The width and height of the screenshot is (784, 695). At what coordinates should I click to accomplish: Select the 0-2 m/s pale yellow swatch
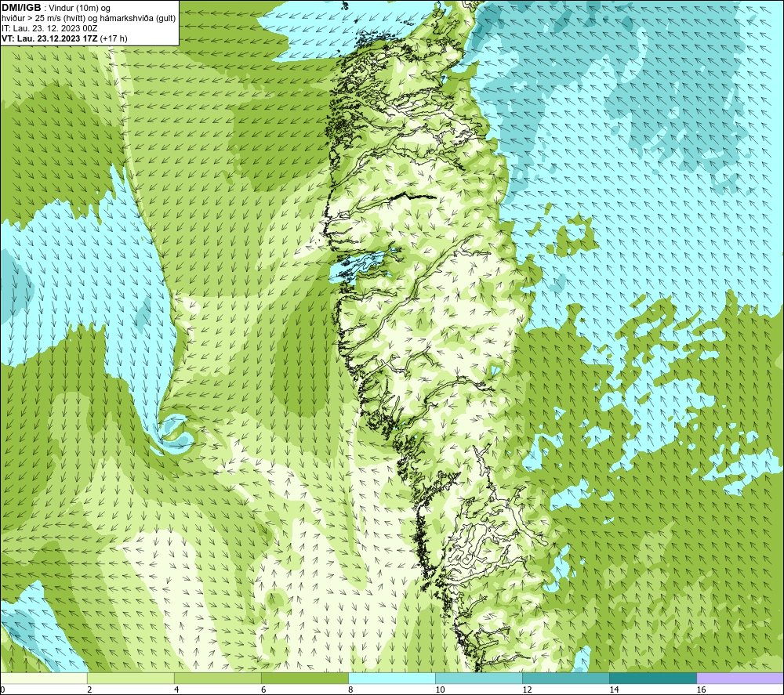[x=44, y=678]
